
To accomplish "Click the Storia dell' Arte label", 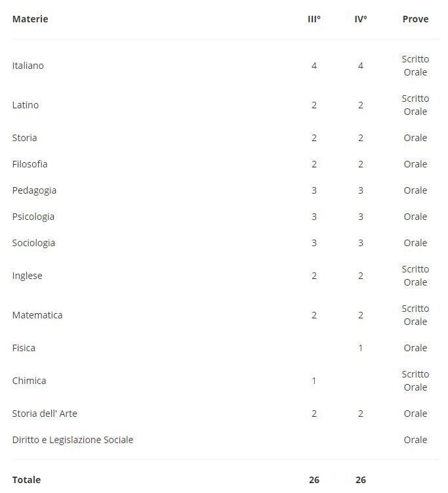I will [x=45, y=414].
